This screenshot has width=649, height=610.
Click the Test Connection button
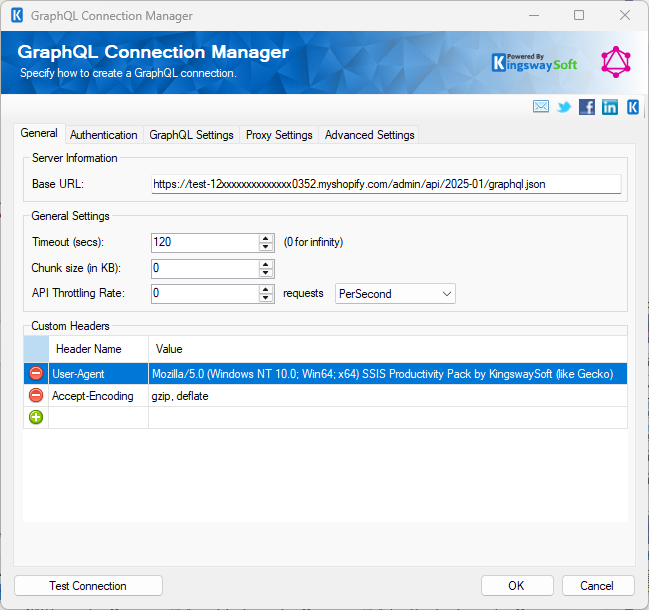[x=88, y=586]
